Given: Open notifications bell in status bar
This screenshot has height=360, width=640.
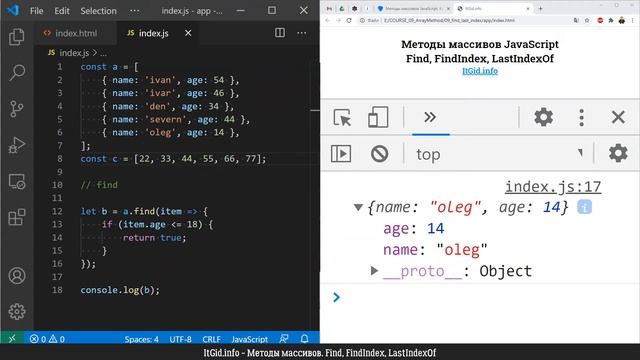Looking at the screenshot, I should (304, 339).
